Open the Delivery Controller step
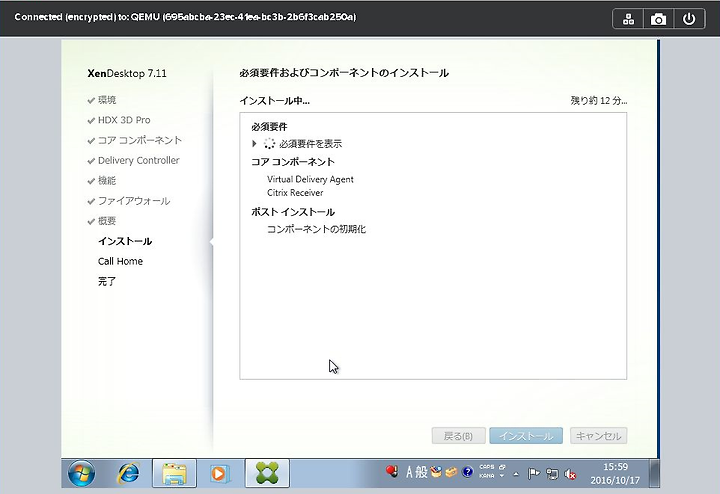This screenshot has height=494, width=720. (139, 161)
